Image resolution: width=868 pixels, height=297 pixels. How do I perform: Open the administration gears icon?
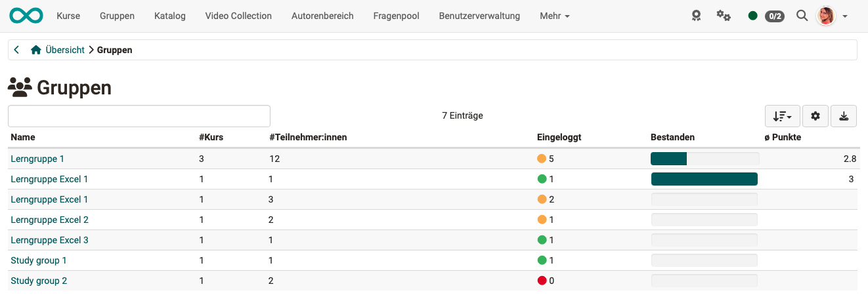tap(724, 16)
